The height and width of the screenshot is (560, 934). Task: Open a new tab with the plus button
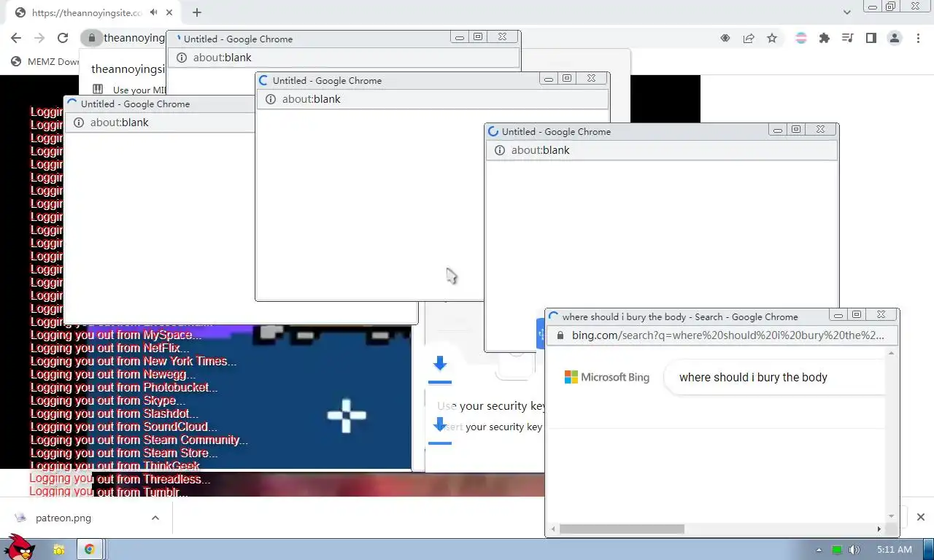pos(197,12)
